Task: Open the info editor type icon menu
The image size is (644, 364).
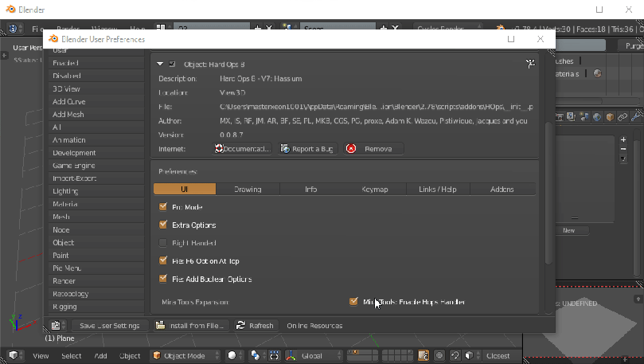Action: [x=14, y=28]
